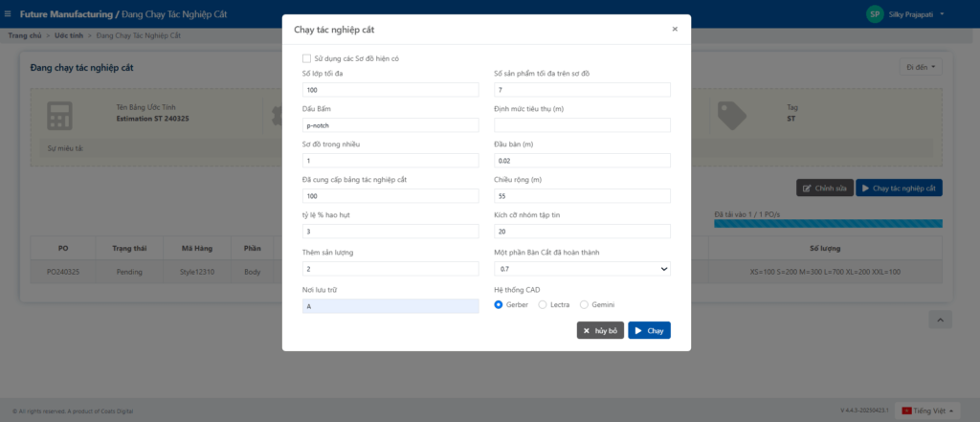Click the PO upload progress bar
The width and height of the screenshot is (980, 422).
coord(828,224)
